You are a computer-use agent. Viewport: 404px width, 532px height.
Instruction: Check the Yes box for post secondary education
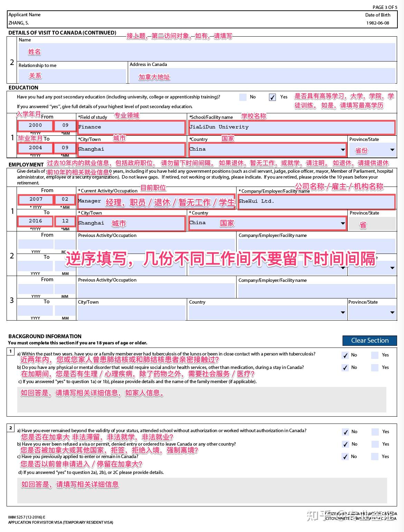[272, 97]
